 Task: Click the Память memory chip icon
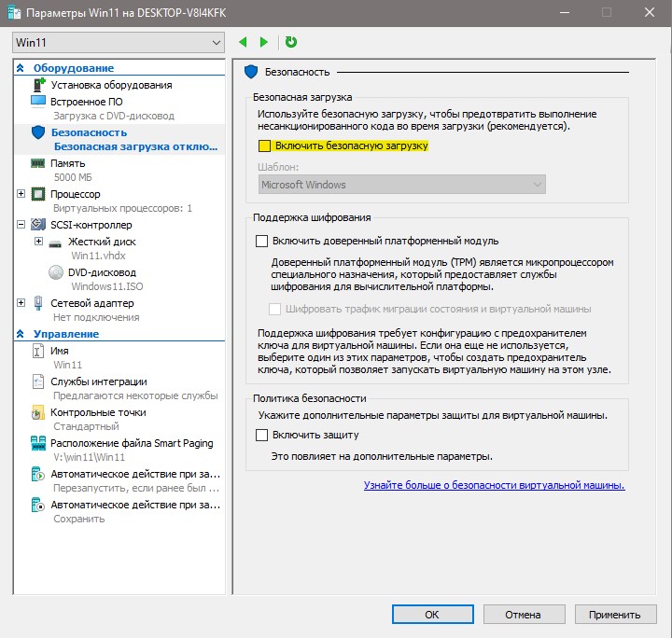coord(38,163)
